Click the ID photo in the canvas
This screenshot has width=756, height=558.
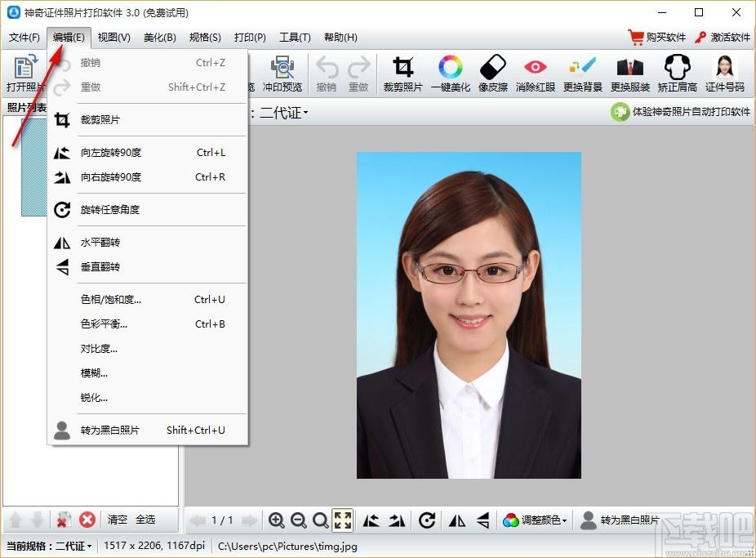469,315
